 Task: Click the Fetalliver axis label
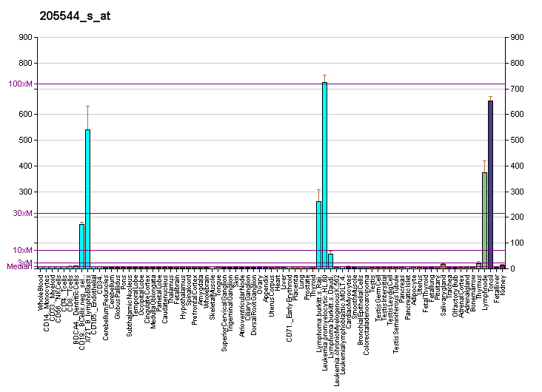[496, 289]
